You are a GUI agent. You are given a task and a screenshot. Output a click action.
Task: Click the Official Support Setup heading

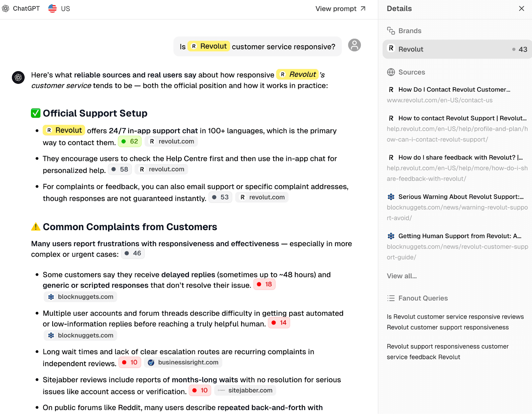click(95, 113)
